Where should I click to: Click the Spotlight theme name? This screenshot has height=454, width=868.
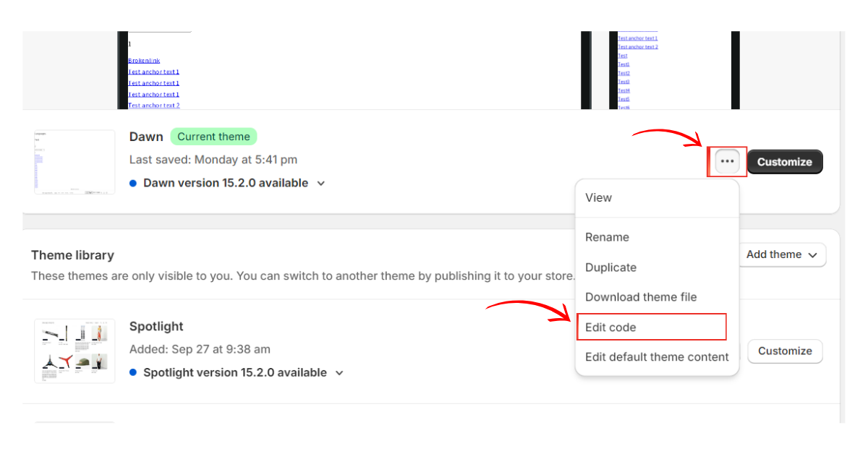(x=156, y=326)
